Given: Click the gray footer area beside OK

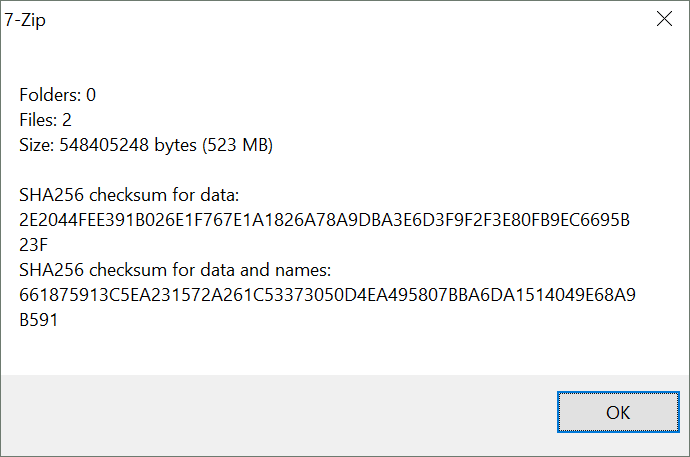Looking at the screenshot, I should click(x=277, y=413).
